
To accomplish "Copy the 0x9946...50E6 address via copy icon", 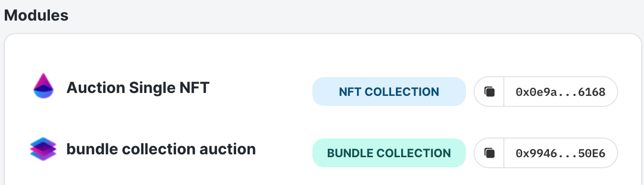I will (x=489, y=153).
